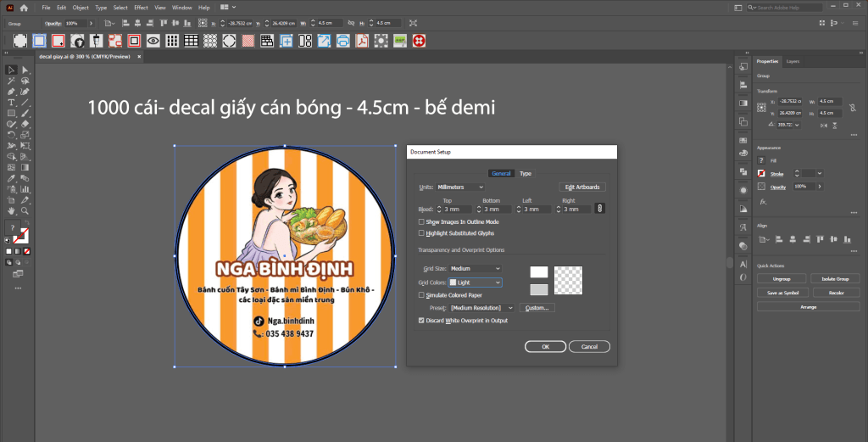Expand Opacity arrow in Properties panel
Screen dimensions: 868x442
pos(820,187)
